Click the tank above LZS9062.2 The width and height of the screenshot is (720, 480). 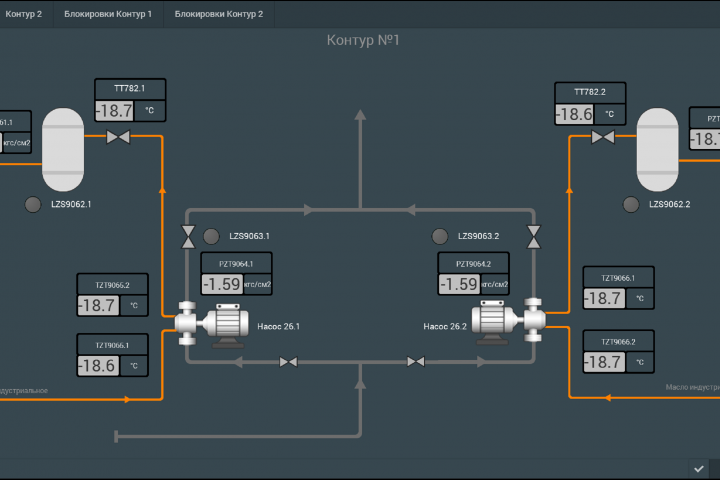[x=658, y=150]
